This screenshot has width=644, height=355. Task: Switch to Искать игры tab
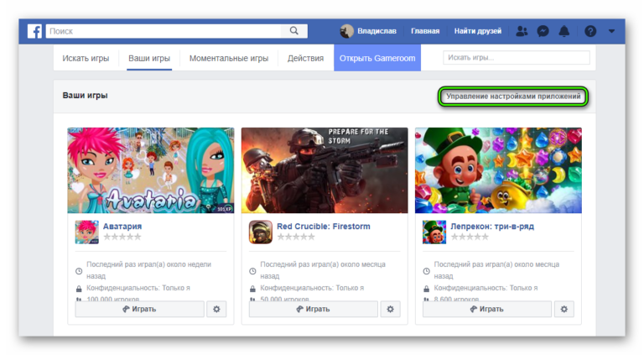86,59
